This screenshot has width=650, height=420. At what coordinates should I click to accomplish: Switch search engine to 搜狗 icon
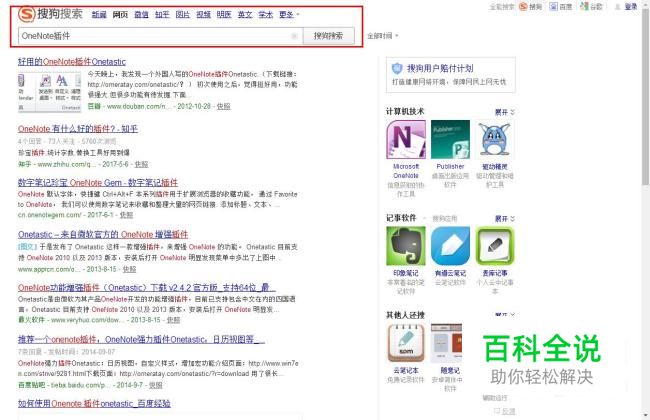point(523,6)
